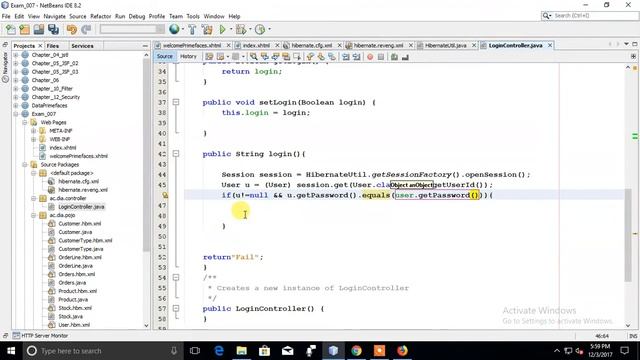Click the lightbulb hint on line 46
Screen dimensions: 640x360
click(x=165, y=195)
